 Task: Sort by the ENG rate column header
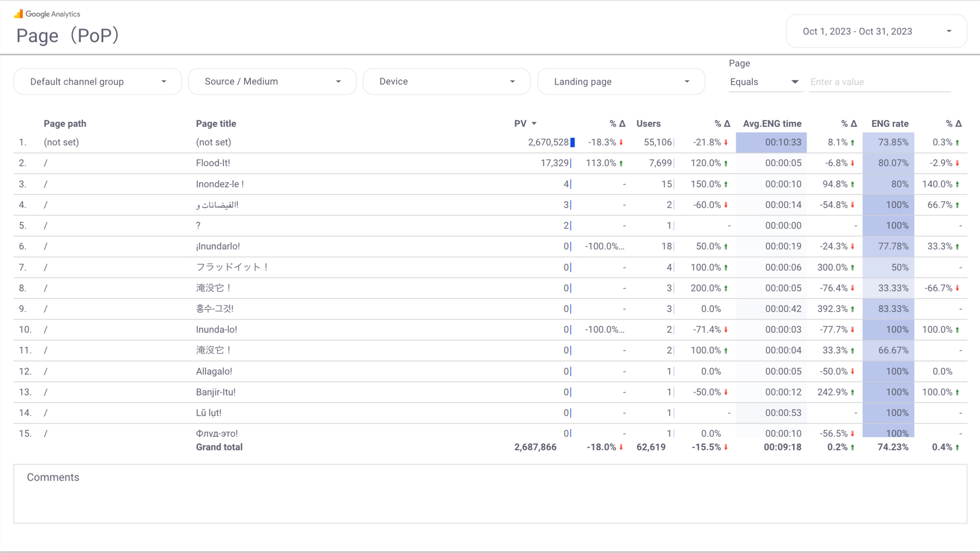[890, 124]
